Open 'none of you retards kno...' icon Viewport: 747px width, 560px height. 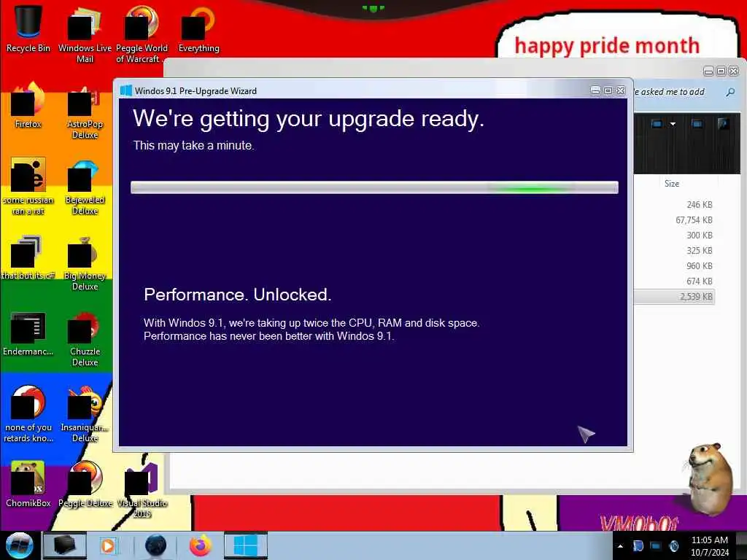coord(28,413)
